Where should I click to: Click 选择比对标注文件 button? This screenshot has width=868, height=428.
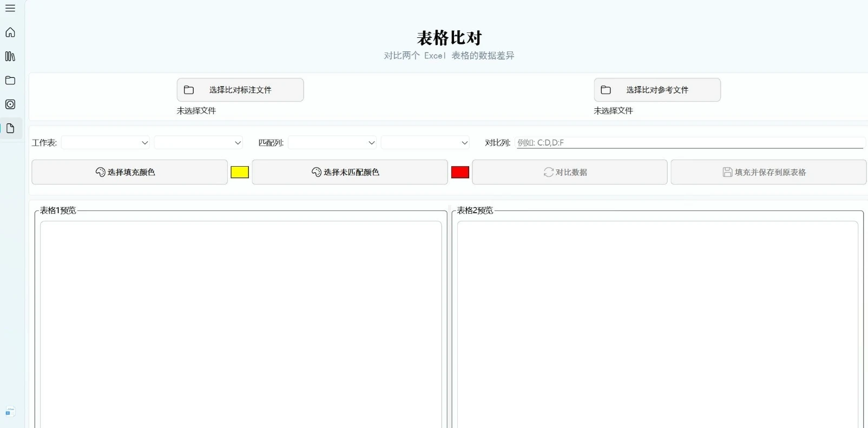click(240, 90)
